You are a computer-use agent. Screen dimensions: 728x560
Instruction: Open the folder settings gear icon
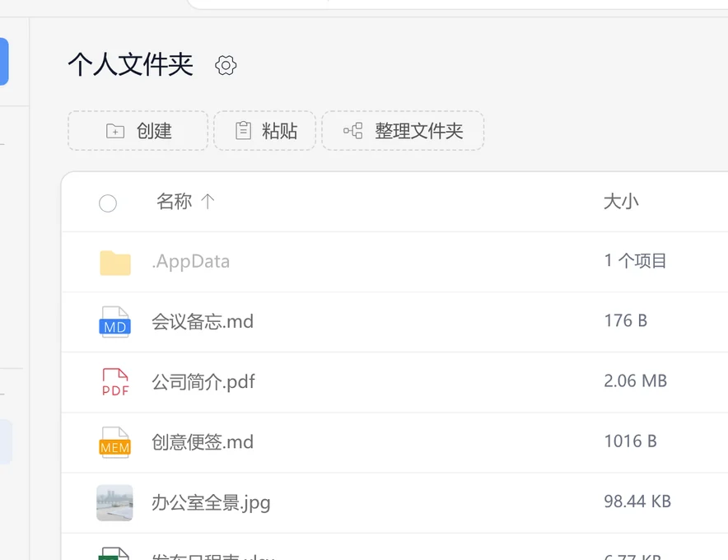point(226,66)
